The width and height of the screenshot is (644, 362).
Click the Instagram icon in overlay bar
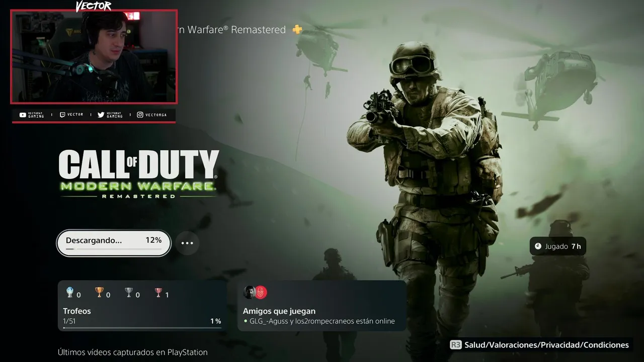pos(140,115)
